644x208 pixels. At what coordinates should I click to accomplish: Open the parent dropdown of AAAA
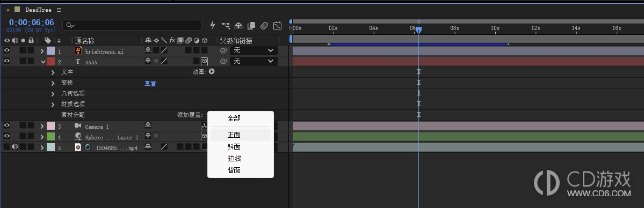254,61
